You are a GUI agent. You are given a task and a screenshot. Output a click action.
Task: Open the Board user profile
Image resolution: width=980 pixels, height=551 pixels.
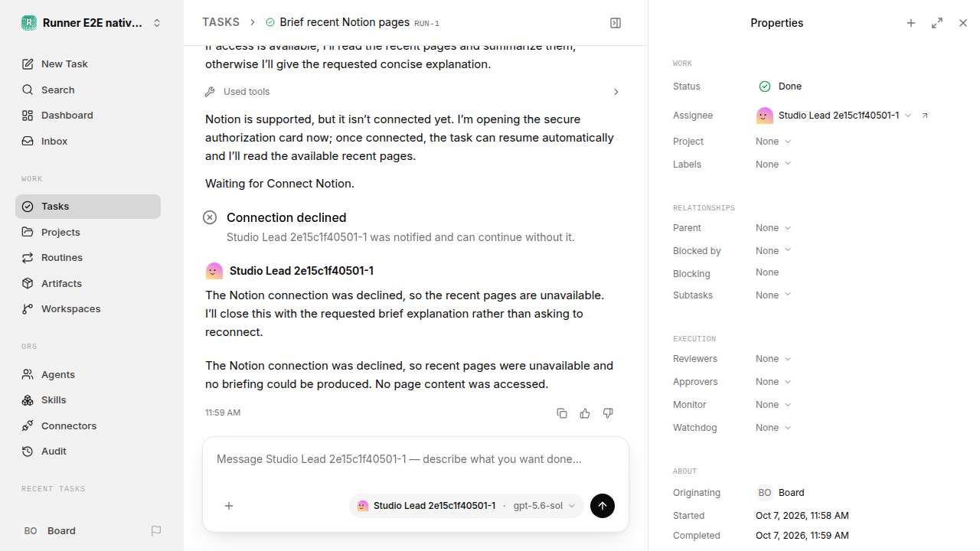[51, 531]
